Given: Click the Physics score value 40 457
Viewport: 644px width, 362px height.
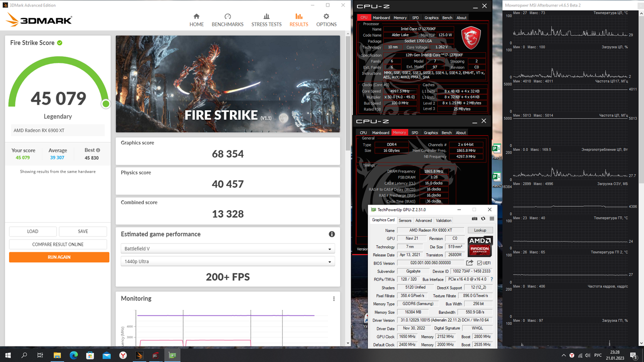Looking at the screenshot, I should (x=228, y=184).
